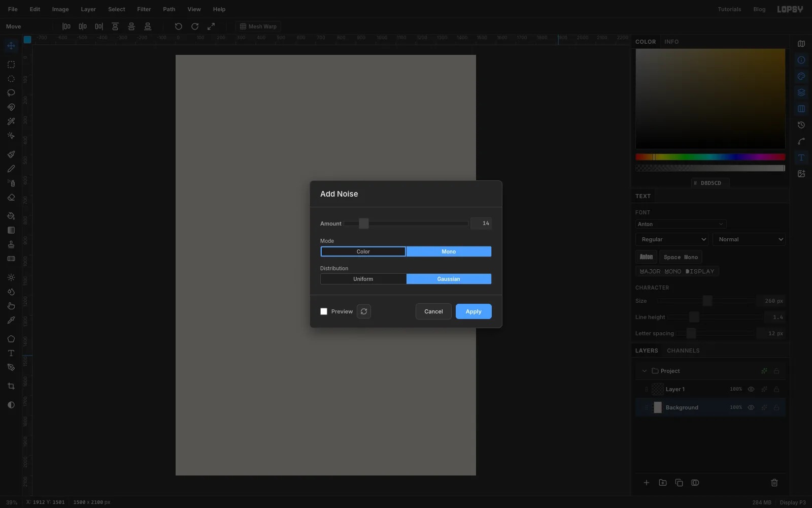The height and width of the screenshot is (508, 812).
Task: Switch to the Channels tab
Action: coord(683,351)
